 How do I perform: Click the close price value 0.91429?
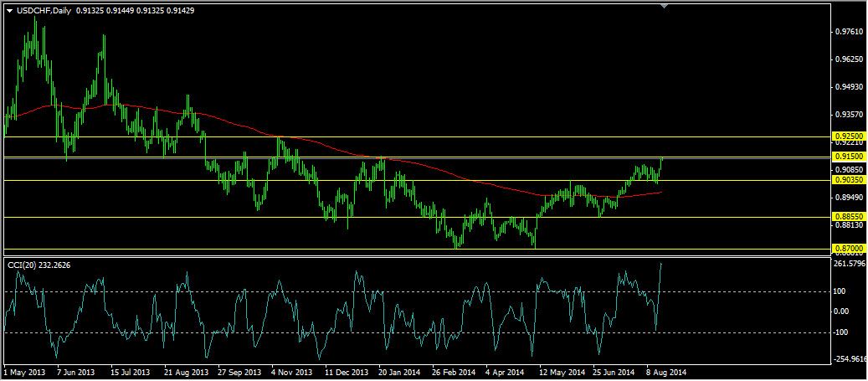pyautogui.click(x=179, y=11)
